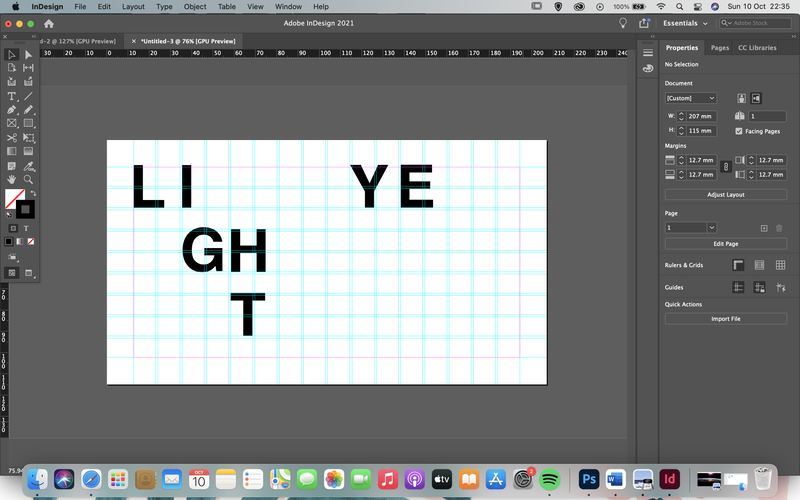Toggle the Facing Pages checkbox
800x500 pixels.
[739, 131]
